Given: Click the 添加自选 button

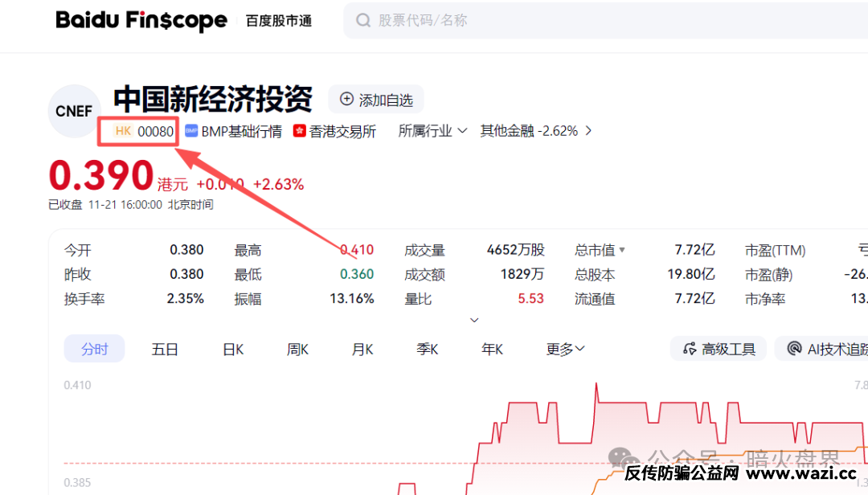Looking at the screenshot, I should pyautogui.click(x=376, y=100).
